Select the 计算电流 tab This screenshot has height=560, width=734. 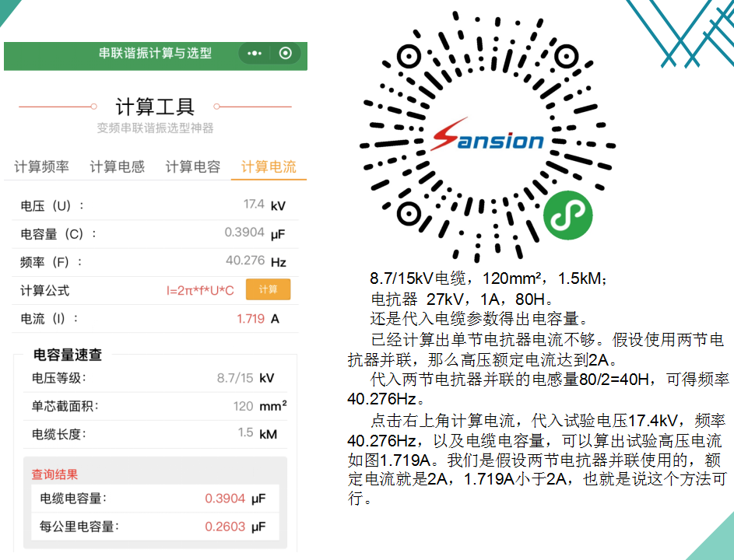[x=269, y=166]
